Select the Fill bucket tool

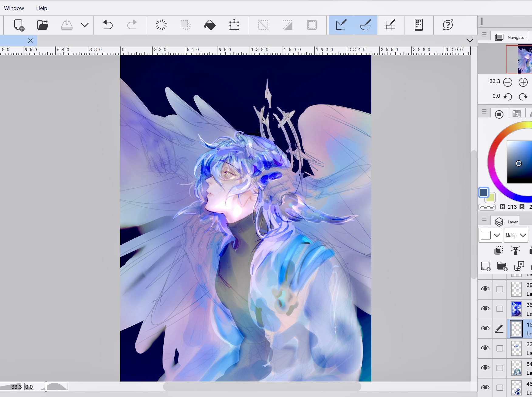tap(210, 25)
